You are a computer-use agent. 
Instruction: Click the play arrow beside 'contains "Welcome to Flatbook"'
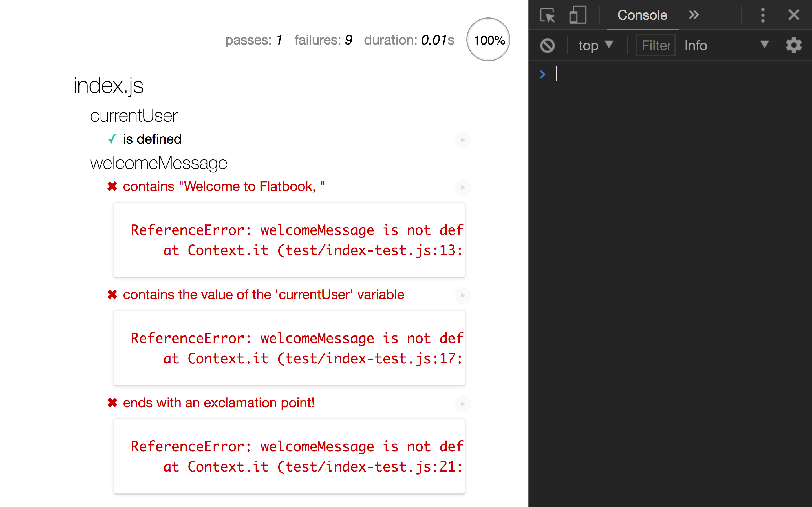click(x=463, y=187)
